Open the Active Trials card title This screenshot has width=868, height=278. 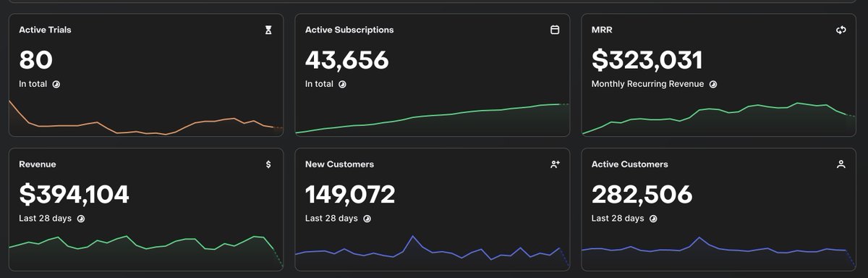coord(45,30)
